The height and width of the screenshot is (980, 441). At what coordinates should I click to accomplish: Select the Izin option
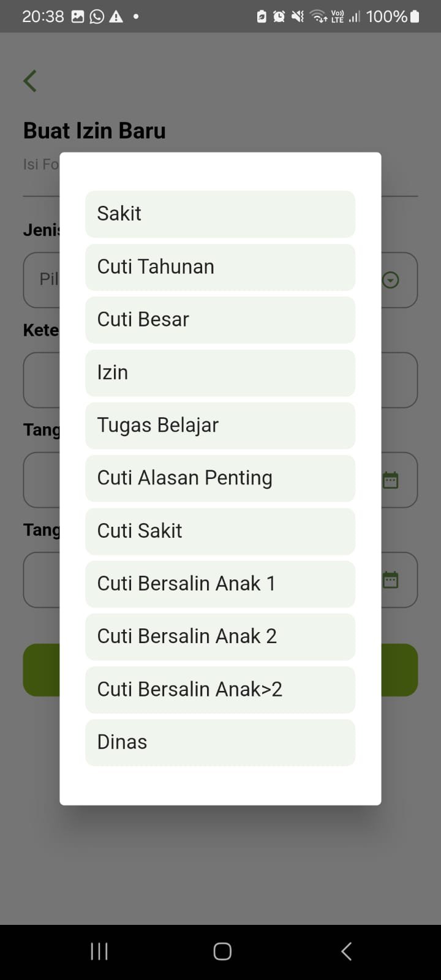(x=220, y=372)
